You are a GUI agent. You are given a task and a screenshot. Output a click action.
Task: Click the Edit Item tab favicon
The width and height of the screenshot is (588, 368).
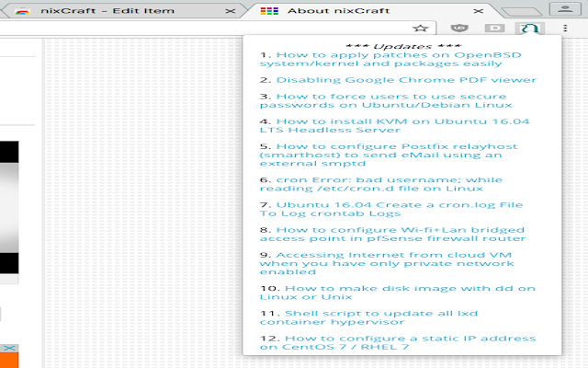pos(22,11)
